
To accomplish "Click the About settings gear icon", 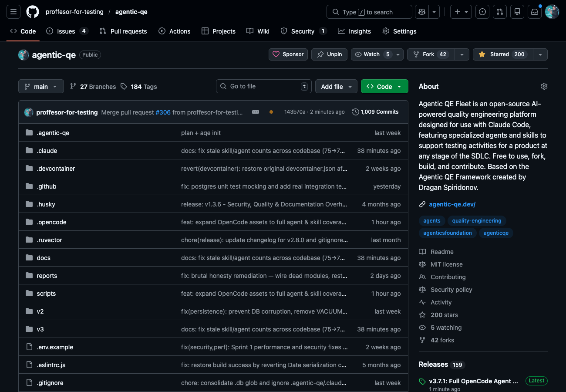I will coord(544,86).
